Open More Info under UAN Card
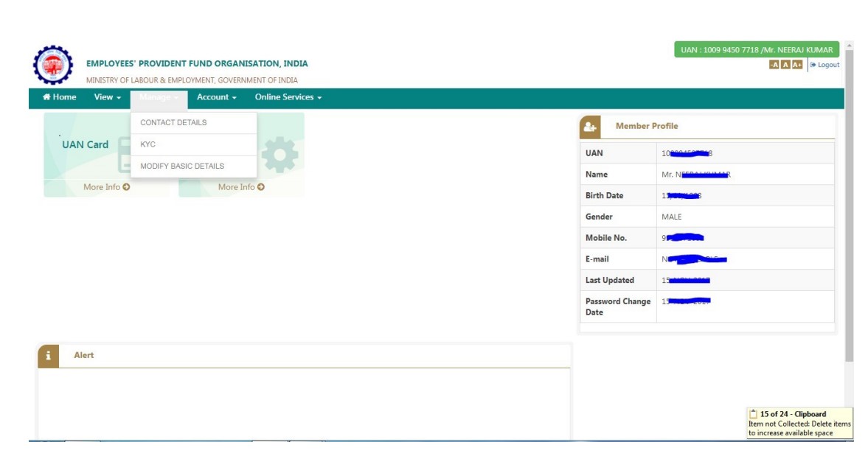868x456 pixels. click(x=106, y=187)
